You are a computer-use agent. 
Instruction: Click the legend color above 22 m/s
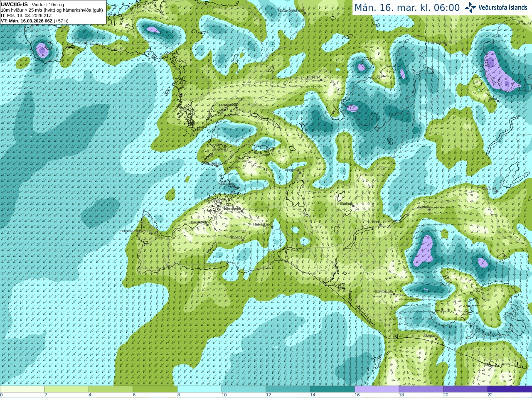click(x=510, y=389)
